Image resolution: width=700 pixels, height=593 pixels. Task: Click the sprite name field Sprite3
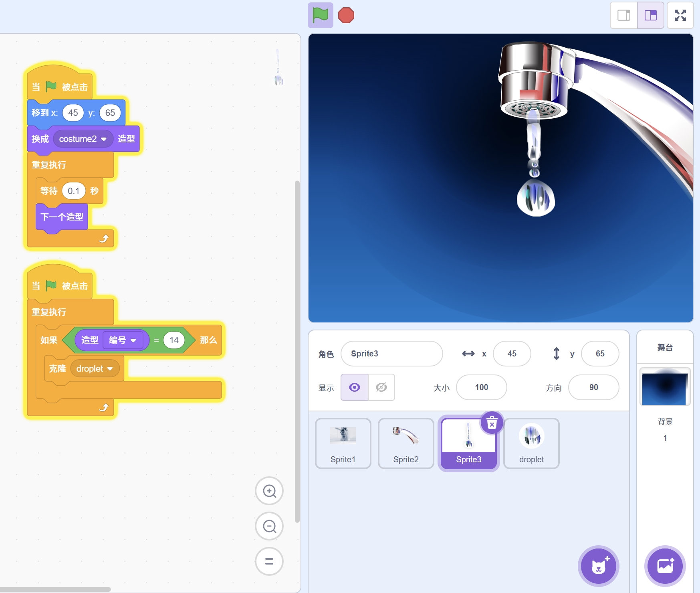coord(391,354)
